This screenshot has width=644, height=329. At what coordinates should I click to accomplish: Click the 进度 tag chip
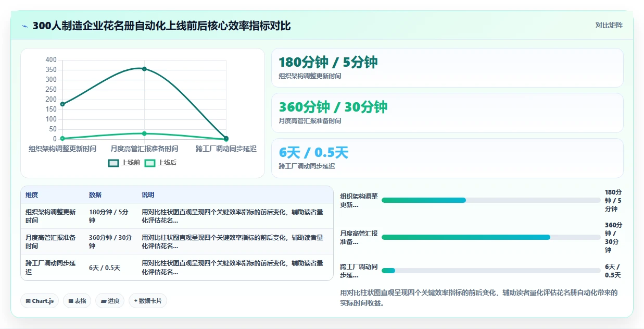coord(110,301)
